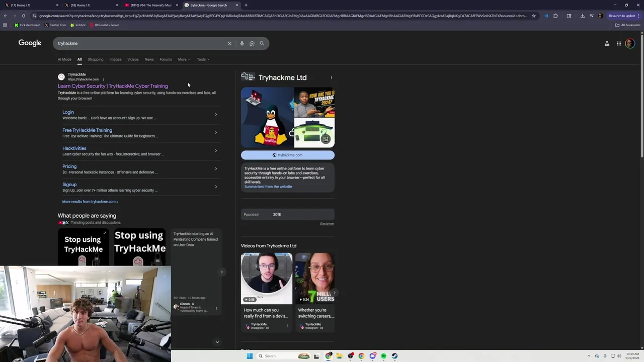The height and width of the screenshot is (362, 644).
Task: Expand Free TryHackMe Training chevron
Action: 216,133
